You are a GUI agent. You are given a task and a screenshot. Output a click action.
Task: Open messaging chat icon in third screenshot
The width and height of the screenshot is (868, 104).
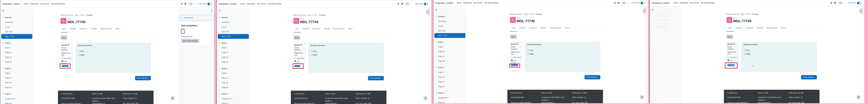pos(619,3)
